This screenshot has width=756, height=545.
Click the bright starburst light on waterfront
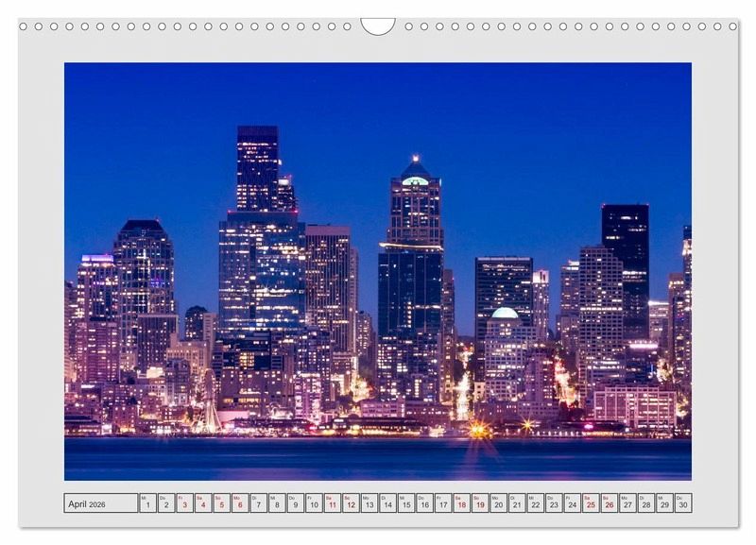click(479, 430)
